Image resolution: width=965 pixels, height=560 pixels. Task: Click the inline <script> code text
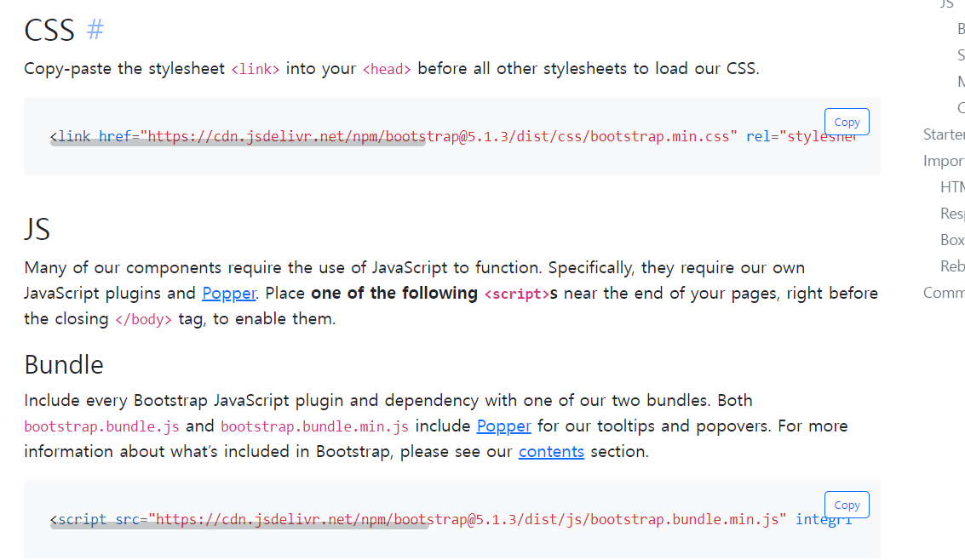click(517, 294)
